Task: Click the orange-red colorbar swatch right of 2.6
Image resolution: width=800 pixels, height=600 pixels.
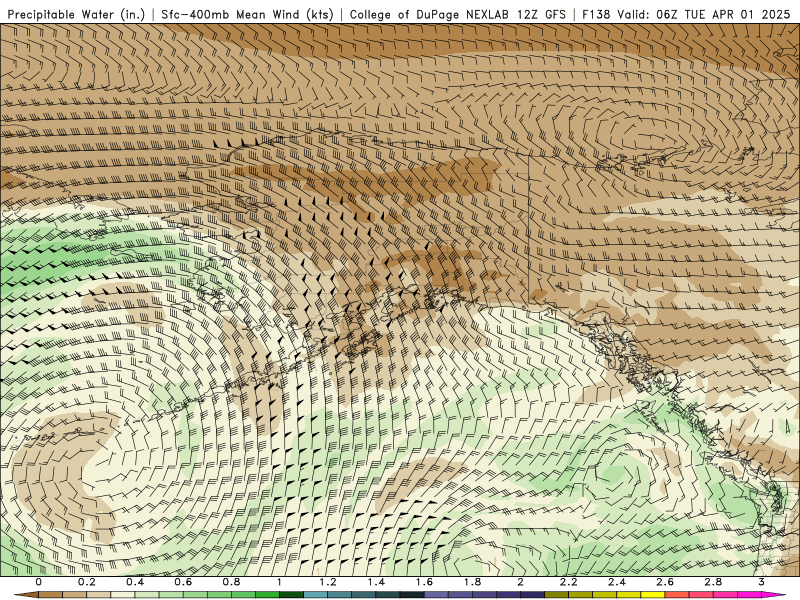Action: (677, 595)
